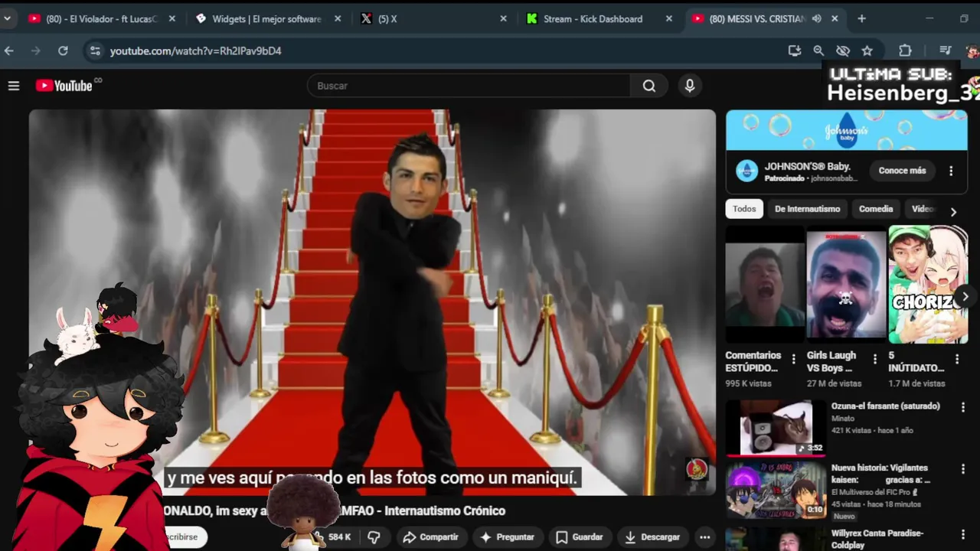Click the Guardar save button
Image resolution: width=980 pixels, height=551 pixels.
coord(580,537)
